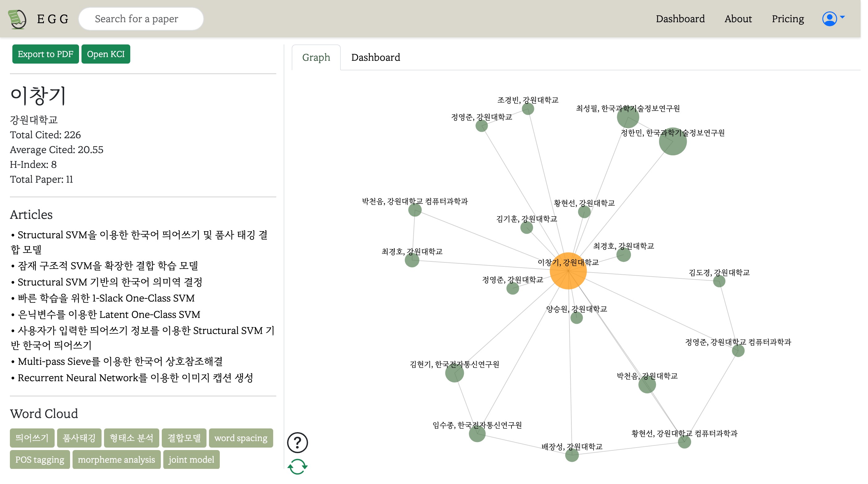Viewport: 868px width, 484px height.
Task: Select the 띄어쓰기 word cloud tag
Action: point(32,438)
